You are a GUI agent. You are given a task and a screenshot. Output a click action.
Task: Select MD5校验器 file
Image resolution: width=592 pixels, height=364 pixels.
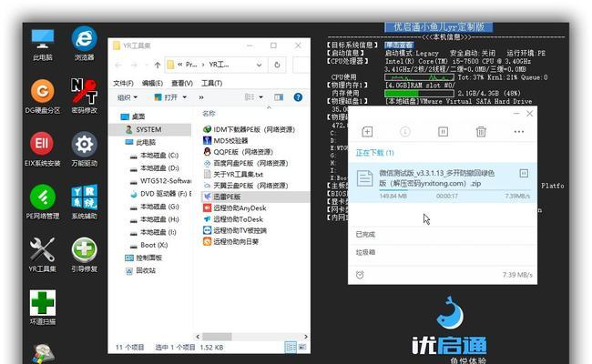coord(226,141)
